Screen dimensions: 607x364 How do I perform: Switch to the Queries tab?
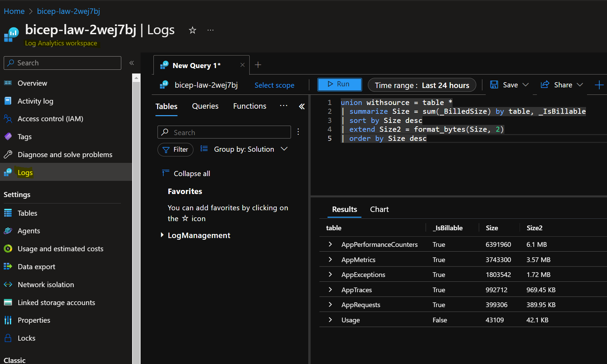[x=205, y=106]
